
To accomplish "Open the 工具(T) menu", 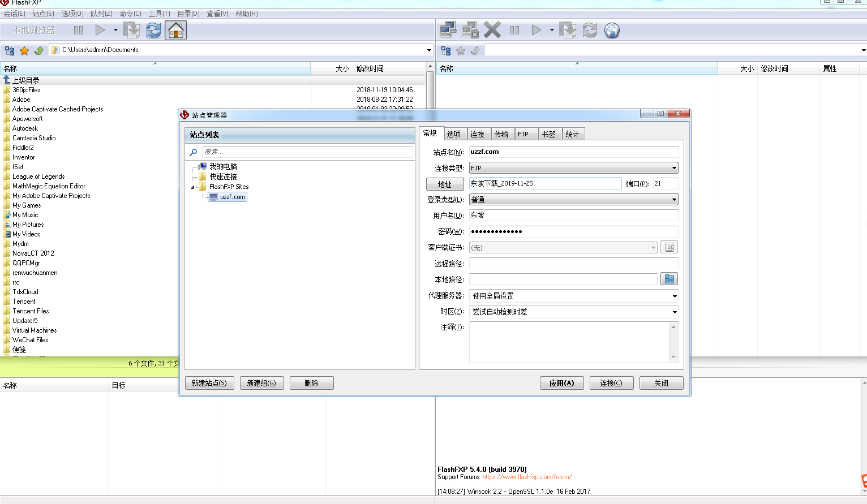I will pyautogui.click(x=159, y=14).
